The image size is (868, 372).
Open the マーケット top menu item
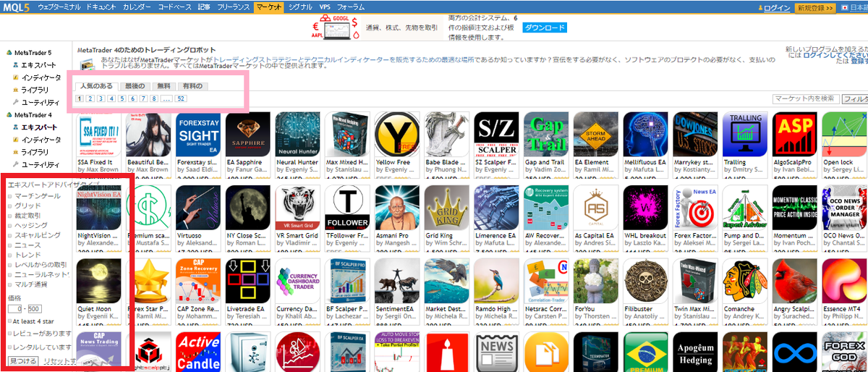pos(270,7)
